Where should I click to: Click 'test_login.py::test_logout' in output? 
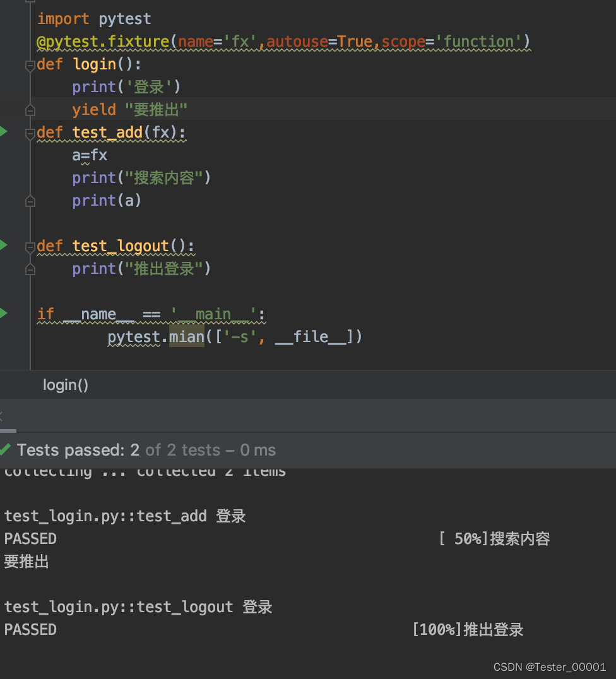click(x=119, y=607)
